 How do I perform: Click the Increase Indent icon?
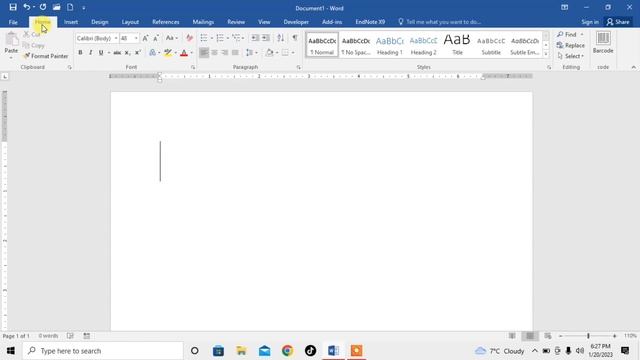(x=266, y=38)
